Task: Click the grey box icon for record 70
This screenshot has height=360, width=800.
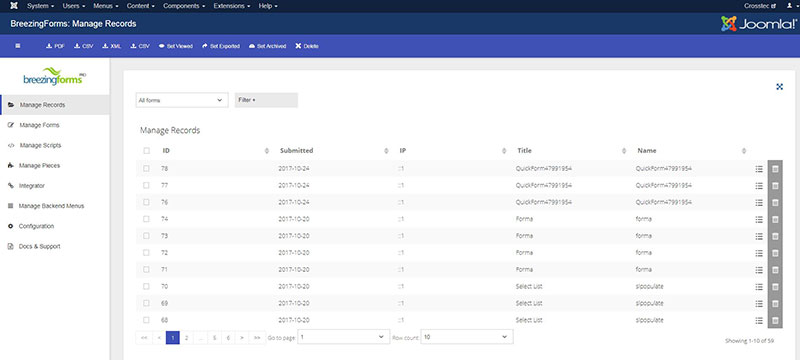Action: pyautogui.click(x=775, y=287)
